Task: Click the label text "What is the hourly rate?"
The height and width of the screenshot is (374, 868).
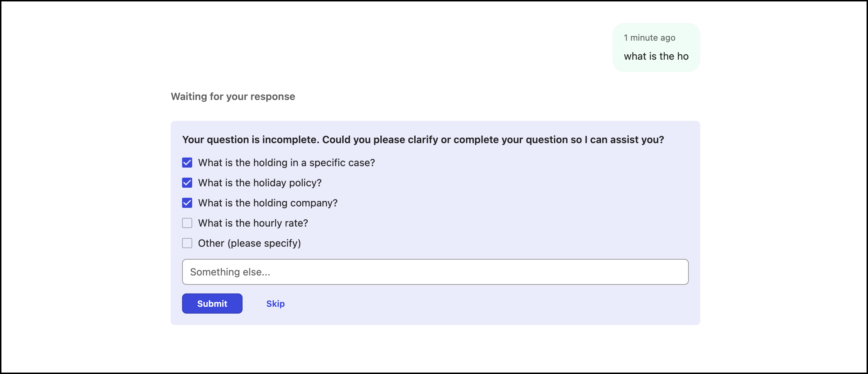Action: pyautogui.click(x=253, y=223)
